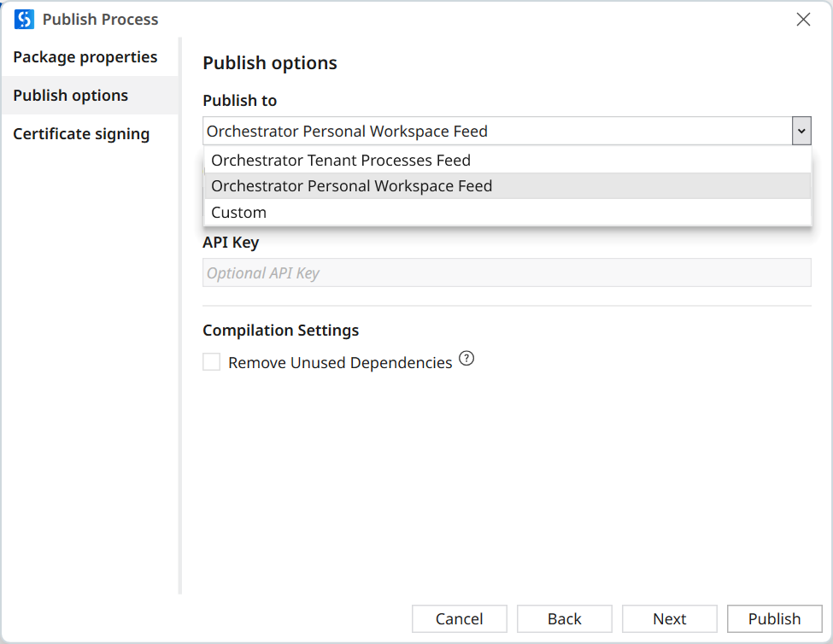This screenshot has height=644, width=833.
Task: Focus the Optional API Key field
Action: tap(506, 273)
